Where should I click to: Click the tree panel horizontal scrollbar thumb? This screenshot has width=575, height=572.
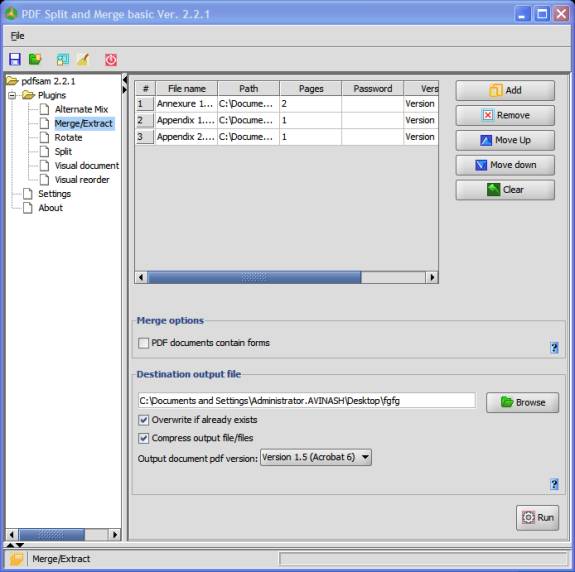pos(52,535)
